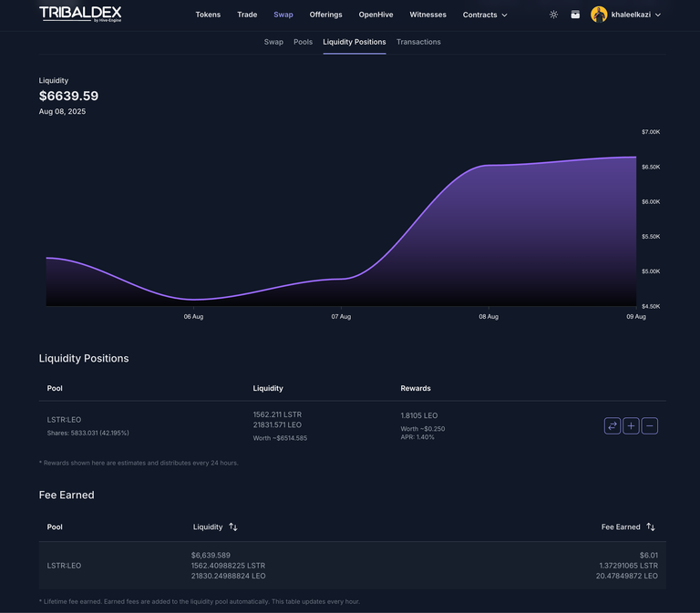Toggle the light/dark theme sun icon

coord(553,15)
